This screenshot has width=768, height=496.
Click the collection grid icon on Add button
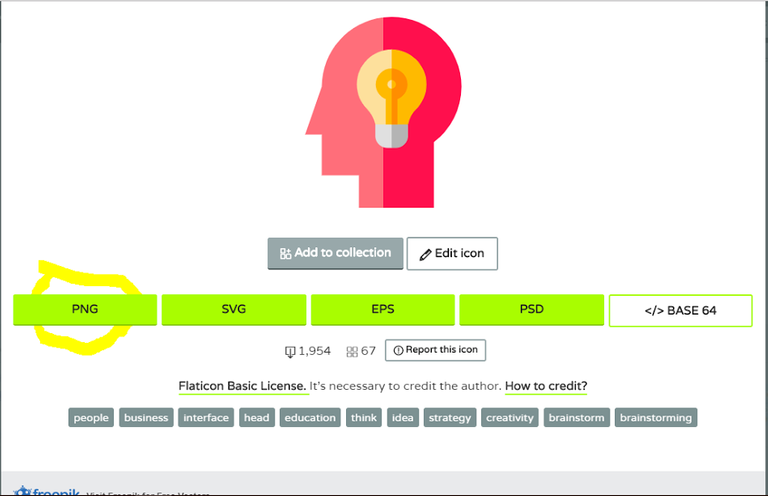(x=285, y=253)
